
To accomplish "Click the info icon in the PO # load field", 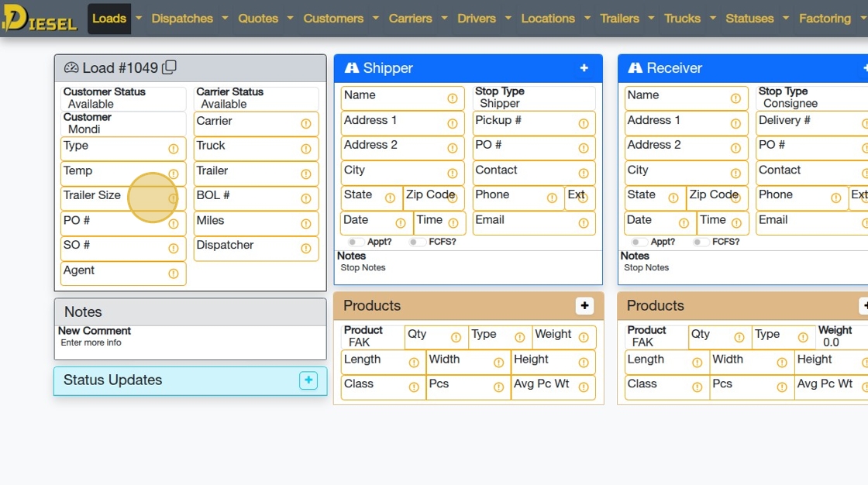I will pos(174,224).
